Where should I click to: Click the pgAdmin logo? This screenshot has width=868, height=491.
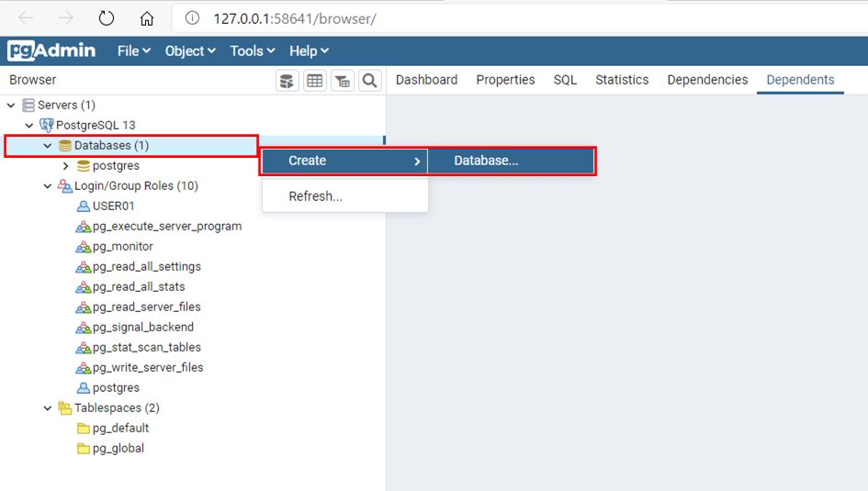[51, 50]
